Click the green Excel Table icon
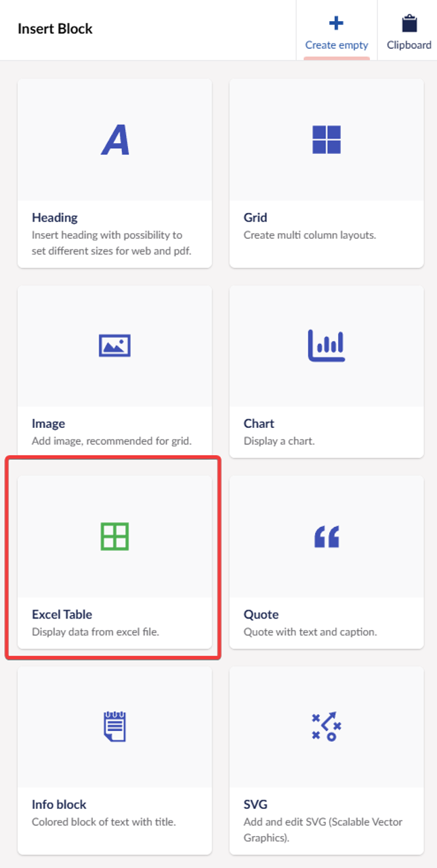 pos(115,536)
